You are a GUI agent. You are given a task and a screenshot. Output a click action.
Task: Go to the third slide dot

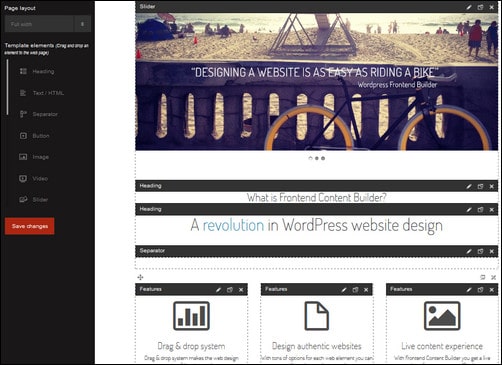323,158
